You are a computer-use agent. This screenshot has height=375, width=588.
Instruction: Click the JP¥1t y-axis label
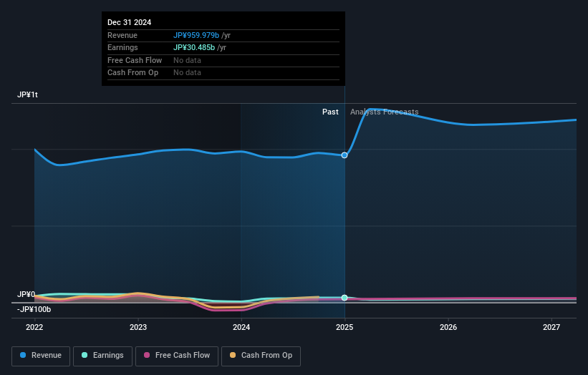27,94
